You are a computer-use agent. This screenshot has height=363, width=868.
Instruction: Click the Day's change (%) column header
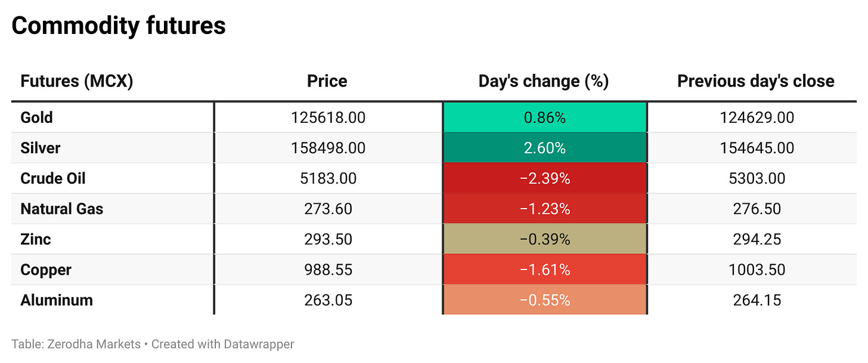pyautogui.click(x=543, y=81)
